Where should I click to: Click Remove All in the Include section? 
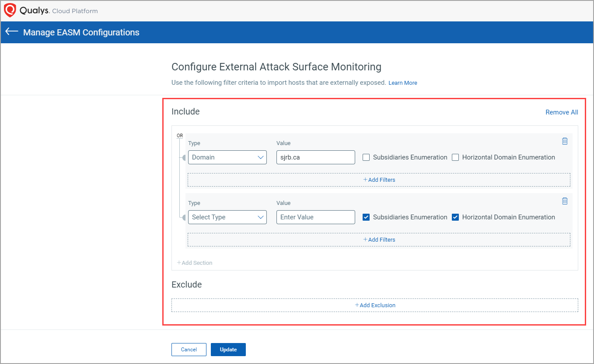(561, 112)
